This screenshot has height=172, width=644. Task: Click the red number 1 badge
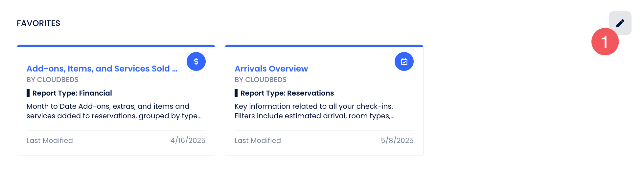click(605, 42)
